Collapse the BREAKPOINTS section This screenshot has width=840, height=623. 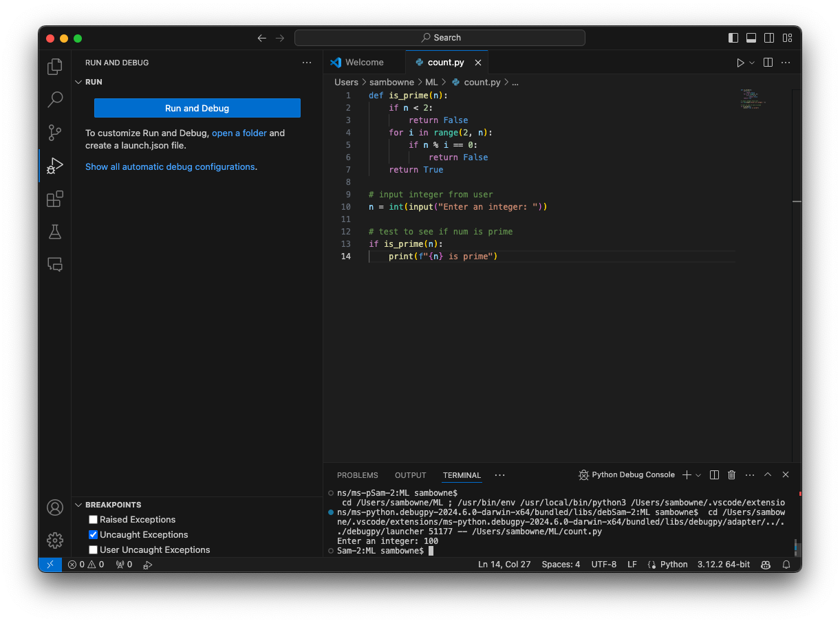78,505
